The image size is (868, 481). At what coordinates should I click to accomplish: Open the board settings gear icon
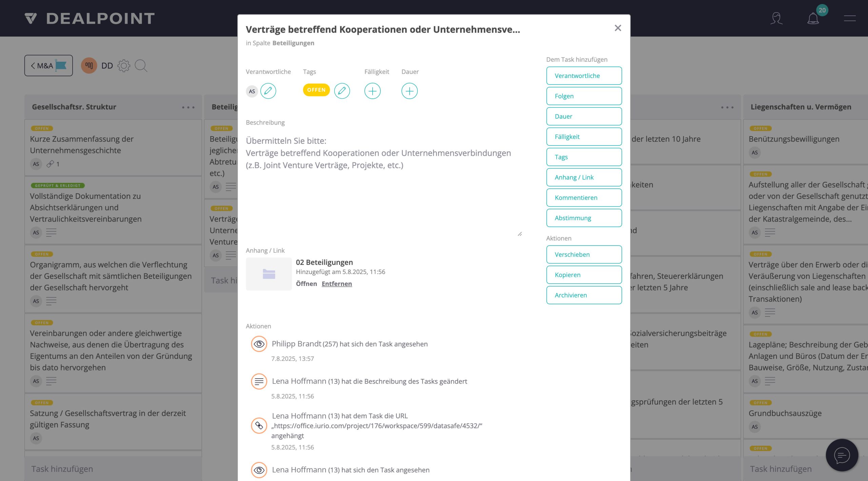[124, 66]
